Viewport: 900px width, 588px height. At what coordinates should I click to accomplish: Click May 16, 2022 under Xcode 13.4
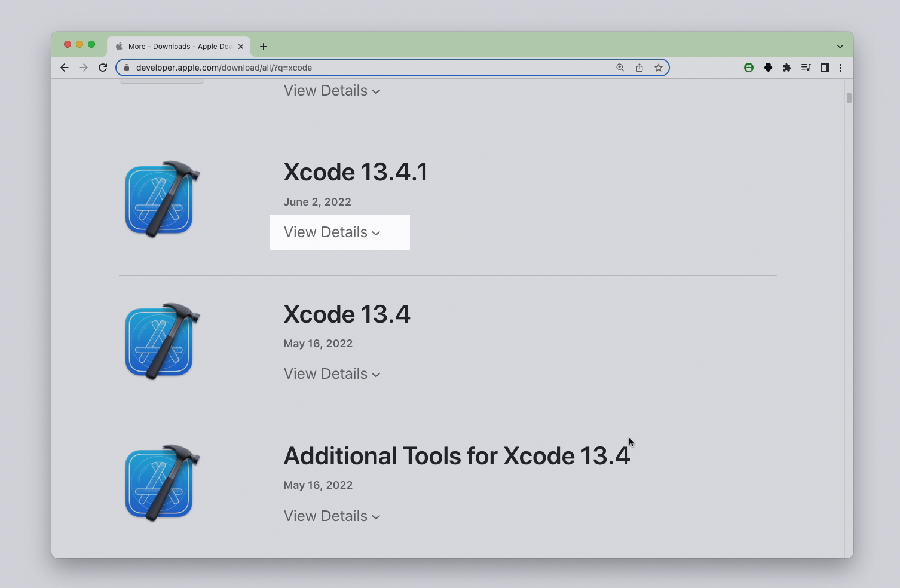pyautogui.click(x=318, y=344)
